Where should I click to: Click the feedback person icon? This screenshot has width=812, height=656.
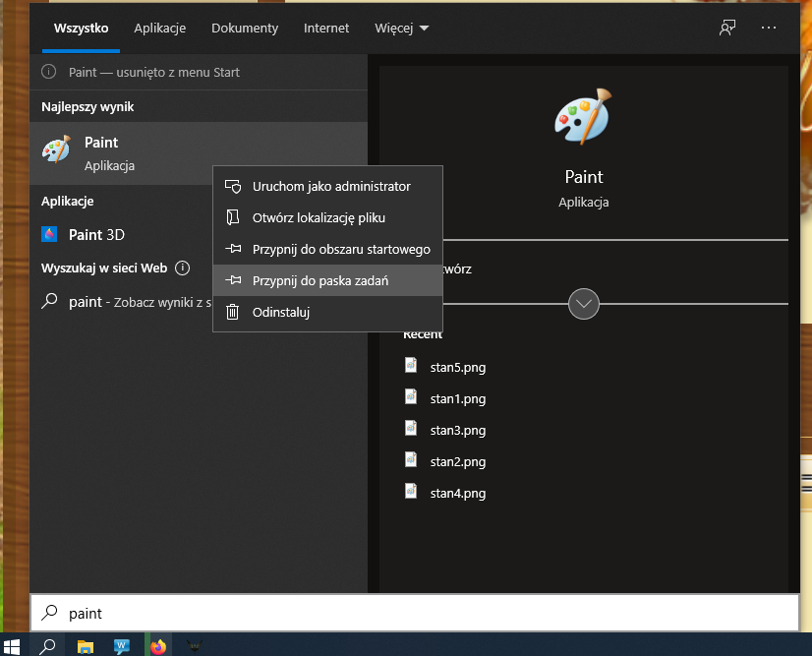[727, 28]
